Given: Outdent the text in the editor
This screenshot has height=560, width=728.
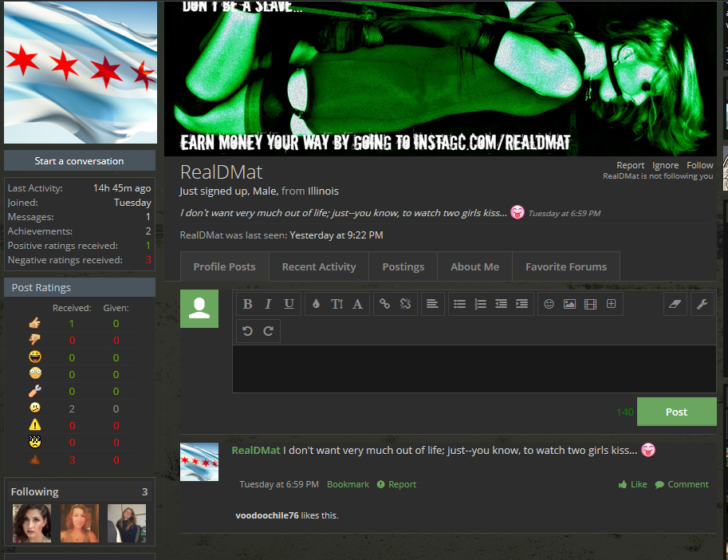Looking at the screenshot, I should (x=501, y=304).
